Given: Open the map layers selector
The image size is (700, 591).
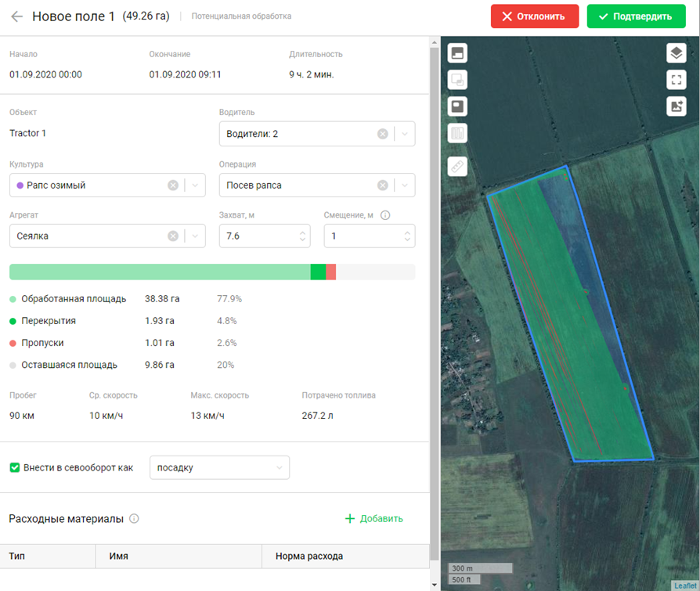Looking at the screenshot, I should click(x=677, y=53).
